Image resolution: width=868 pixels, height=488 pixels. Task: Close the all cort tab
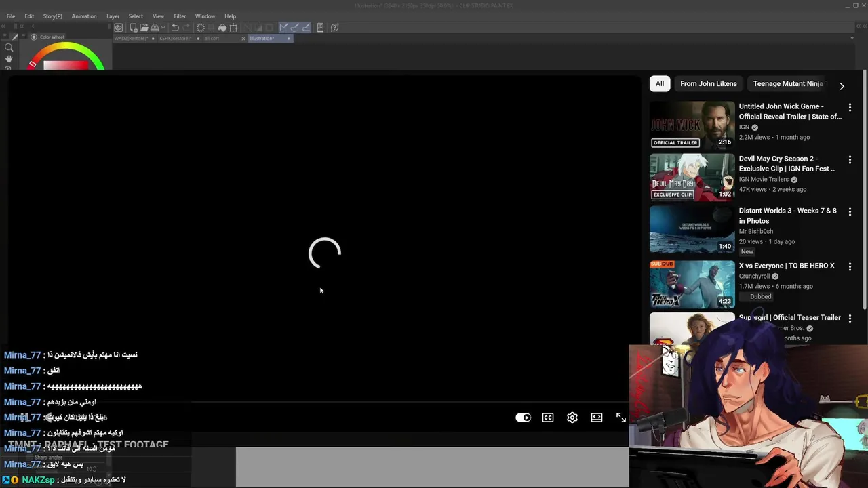[243, 39]
